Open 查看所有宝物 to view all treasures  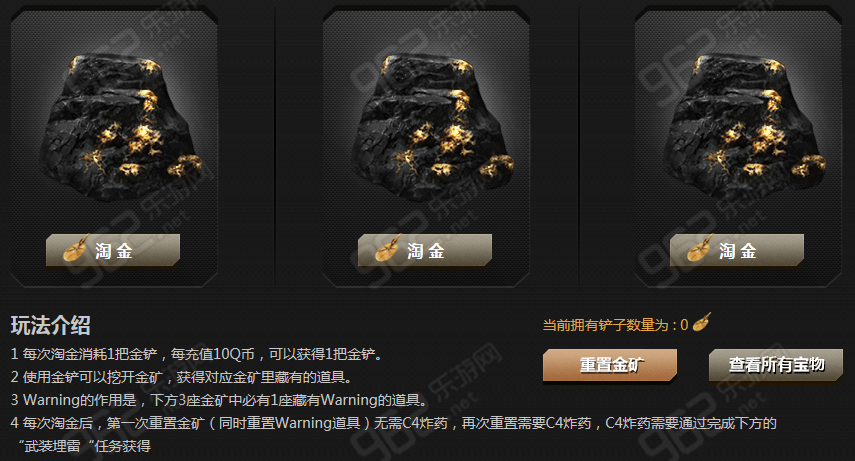[776, 365]
